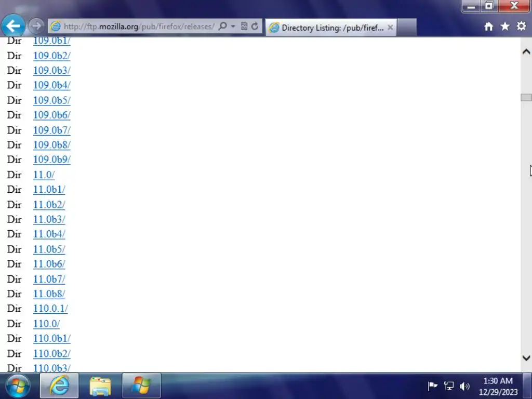Restore down the browser window
532x399 pixels.
tap(489, 6)
